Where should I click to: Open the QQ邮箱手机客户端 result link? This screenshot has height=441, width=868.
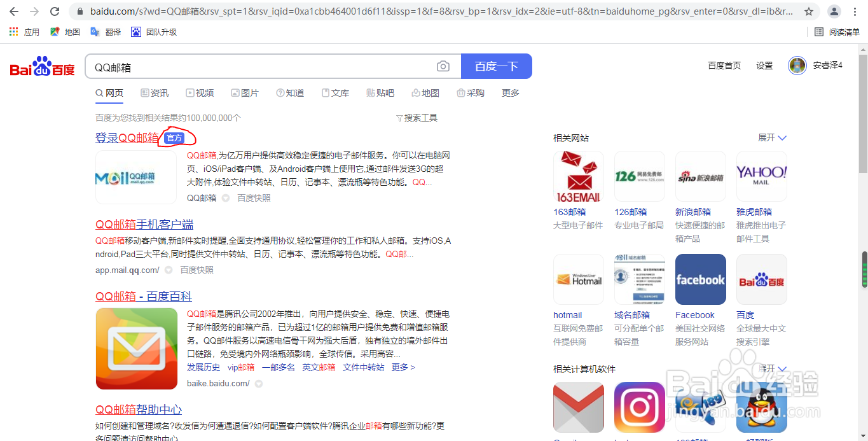click(144, 224)
